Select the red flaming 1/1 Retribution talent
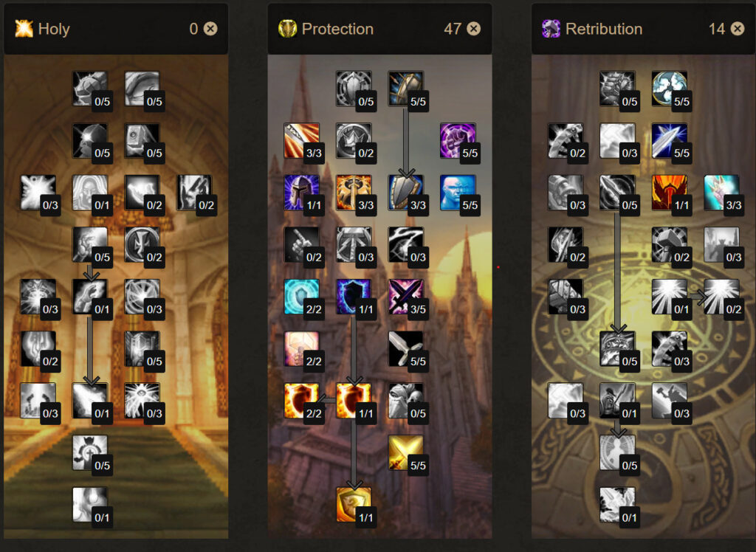 click(x=670, y=193)
